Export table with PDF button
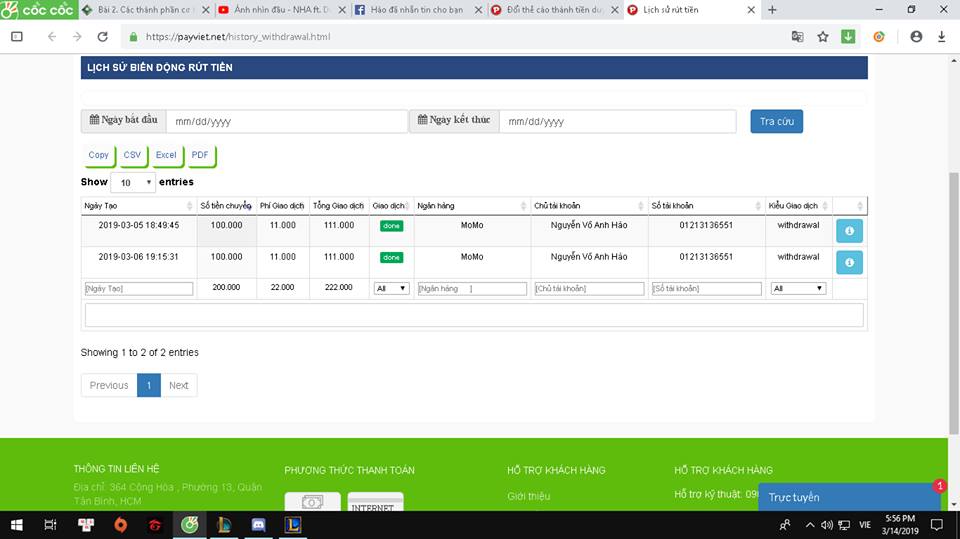Screen dimensions: 960x539 pos(200,155)
